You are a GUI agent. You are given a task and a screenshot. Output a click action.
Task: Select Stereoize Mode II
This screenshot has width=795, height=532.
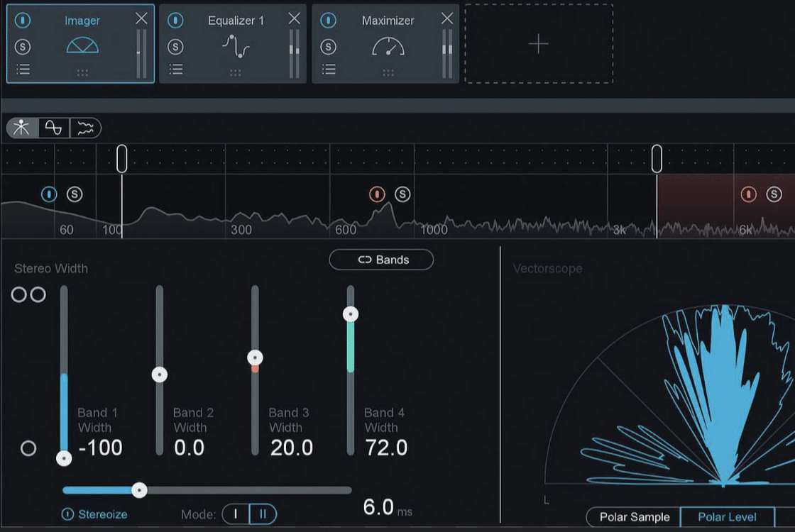[x=263, y=514]
